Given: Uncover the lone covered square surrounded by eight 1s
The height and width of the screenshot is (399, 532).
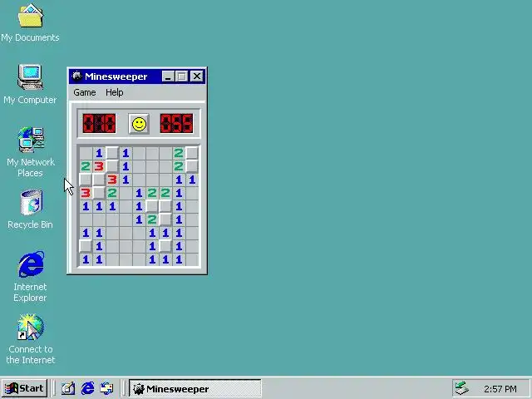Looking at the screenshot, I should pos(165,246).
